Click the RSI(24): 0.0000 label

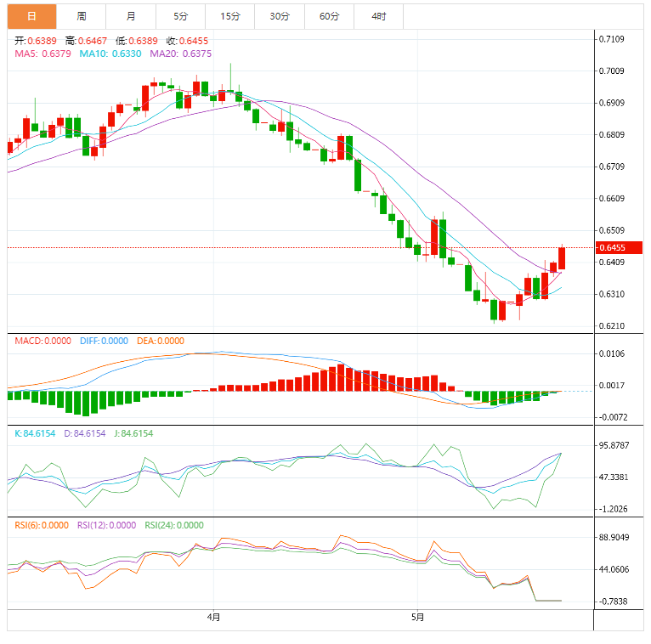pos(174,525)
